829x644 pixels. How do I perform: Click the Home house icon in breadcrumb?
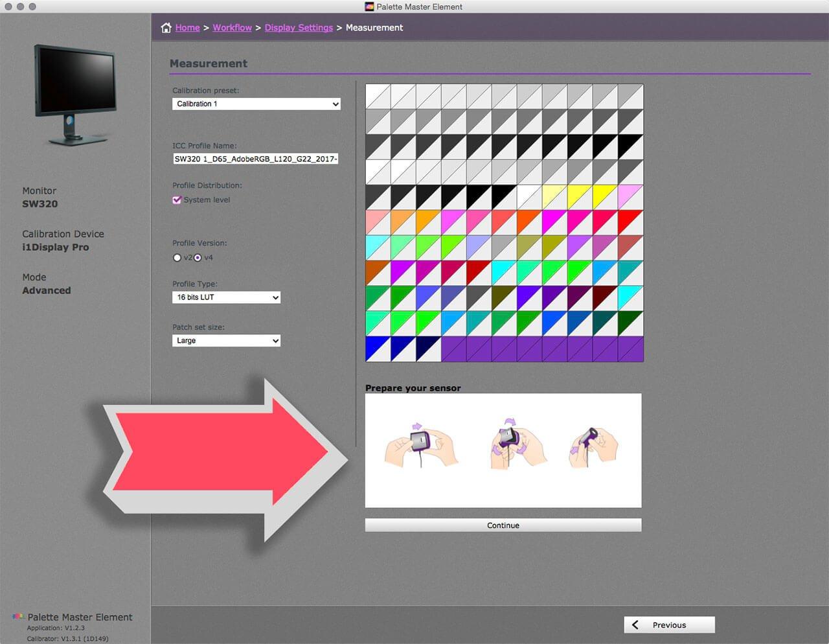click(x=166, y=27)
